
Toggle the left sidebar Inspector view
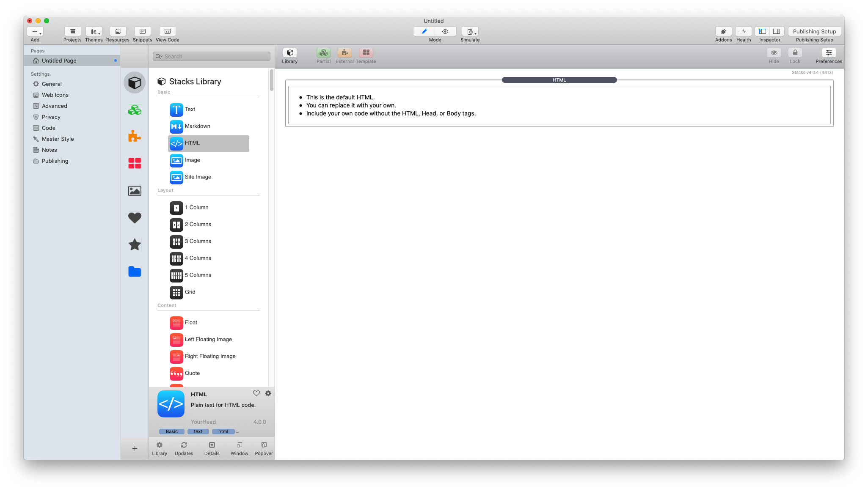[762, 32]
